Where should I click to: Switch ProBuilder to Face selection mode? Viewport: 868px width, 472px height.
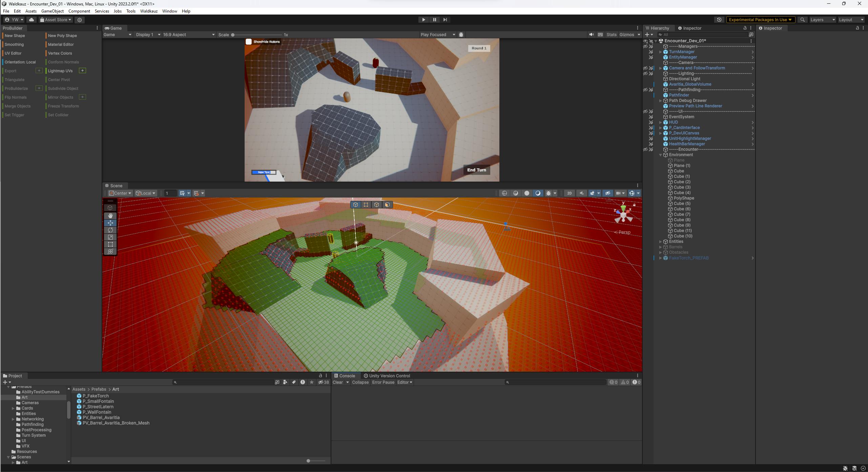pyautogui.click(x=387, y=205)
